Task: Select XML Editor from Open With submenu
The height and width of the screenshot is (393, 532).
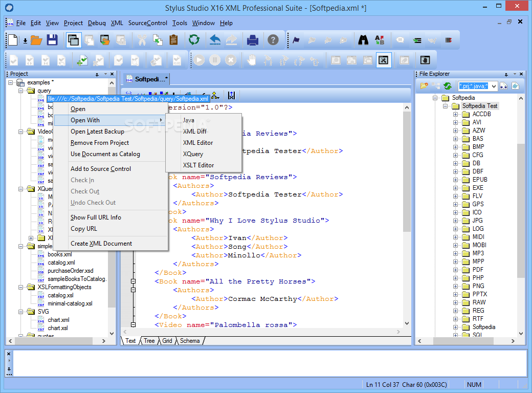Action: tap(198, 143)
